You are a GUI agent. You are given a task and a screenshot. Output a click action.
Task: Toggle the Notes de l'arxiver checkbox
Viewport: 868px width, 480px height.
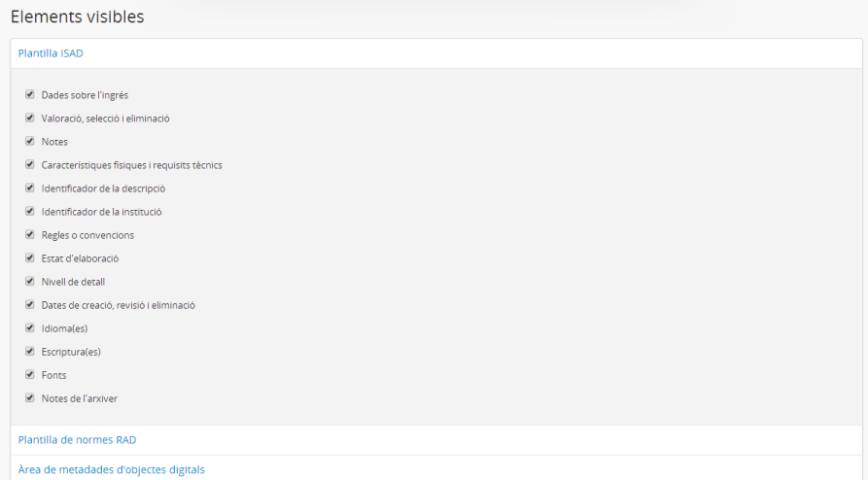click(30, 397)
